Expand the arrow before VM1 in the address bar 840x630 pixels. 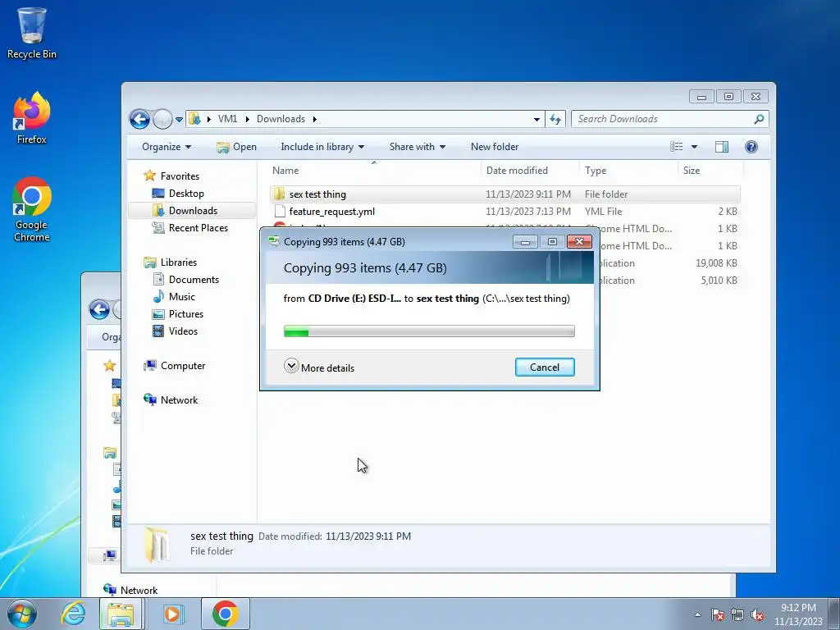point(209,119)
